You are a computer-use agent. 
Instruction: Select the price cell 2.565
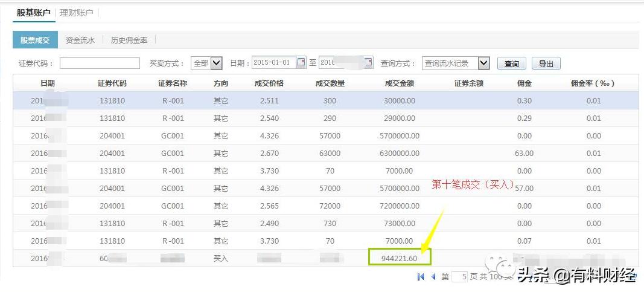269,206
